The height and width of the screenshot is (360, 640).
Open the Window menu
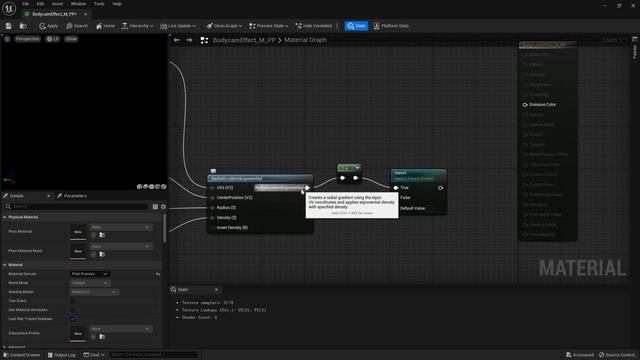pos(78,4)
